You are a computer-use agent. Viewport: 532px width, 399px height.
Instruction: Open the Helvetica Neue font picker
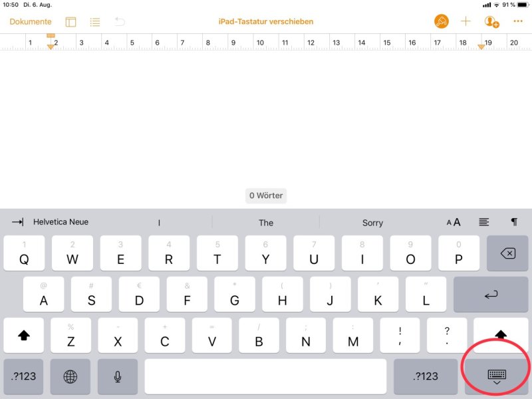(x=61, y=222)
